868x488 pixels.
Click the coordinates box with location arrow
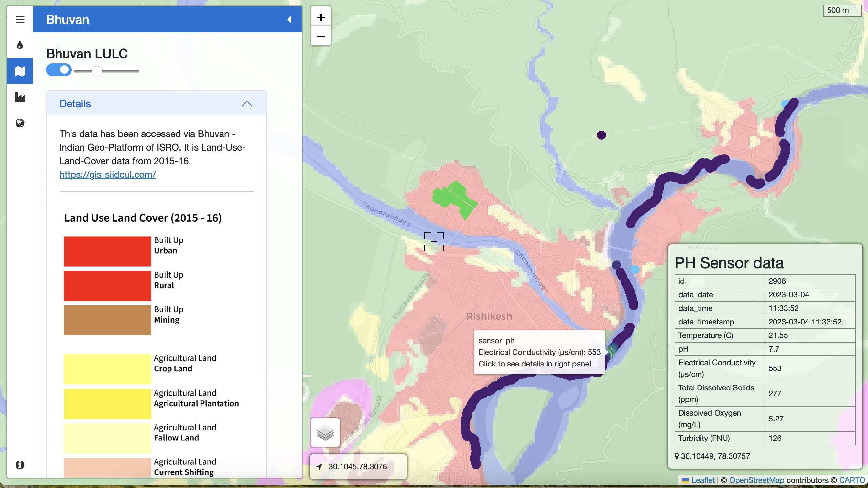coord(358,466)
